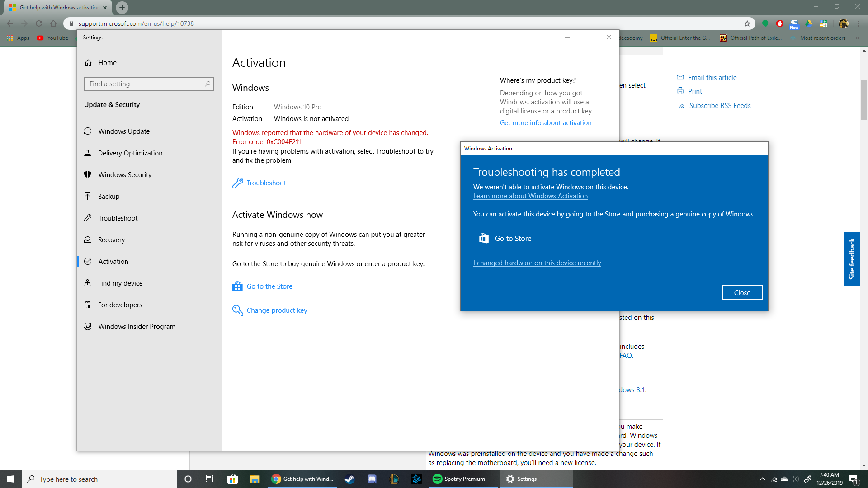Open Most recent orders bookmark
868x488 pixels.
click(x=818, y=38)
